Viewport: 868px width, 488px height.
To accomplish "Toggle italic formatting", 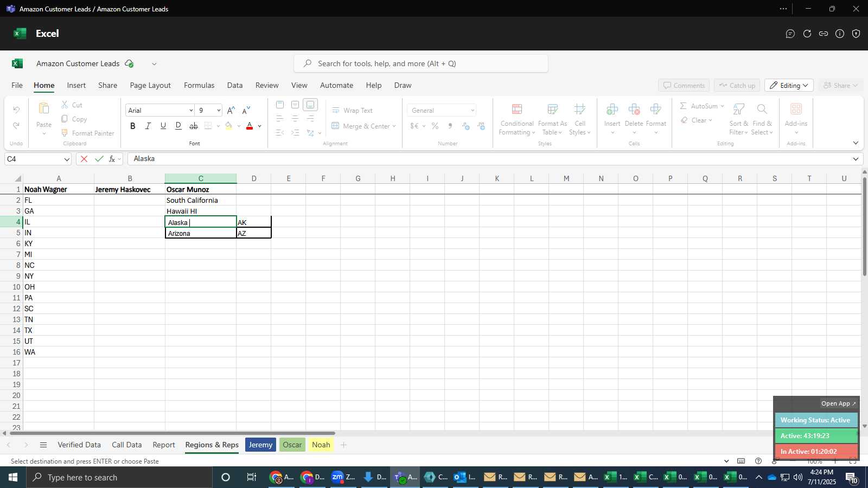I will pyautogui.click(x=148, y=126).
